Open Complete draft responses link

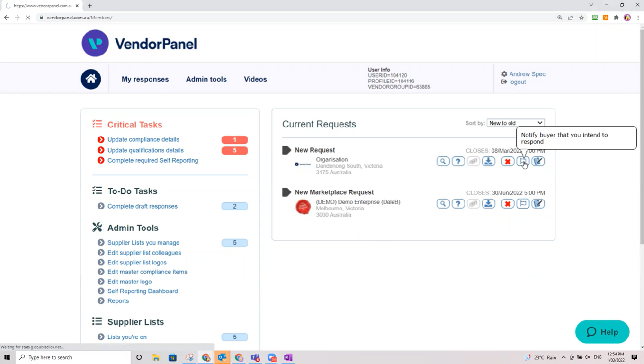click(142, 206)
